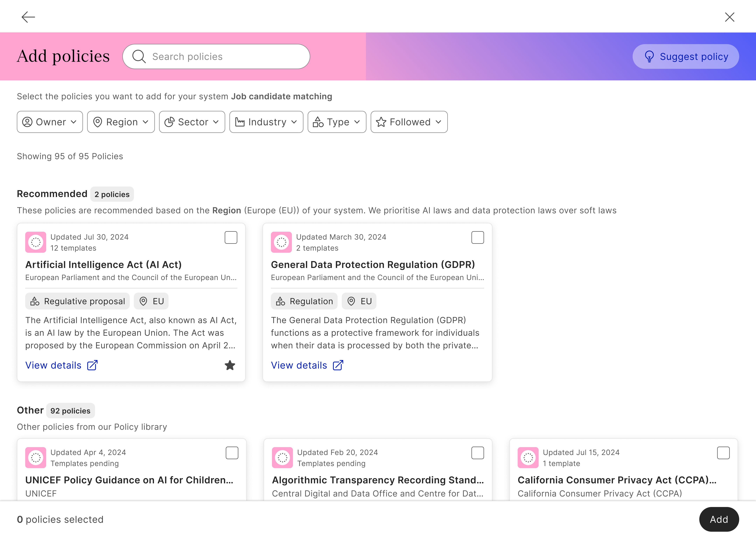
Task: Click the lightbulb icon in Suggest policy
Action: coord(649,57)
